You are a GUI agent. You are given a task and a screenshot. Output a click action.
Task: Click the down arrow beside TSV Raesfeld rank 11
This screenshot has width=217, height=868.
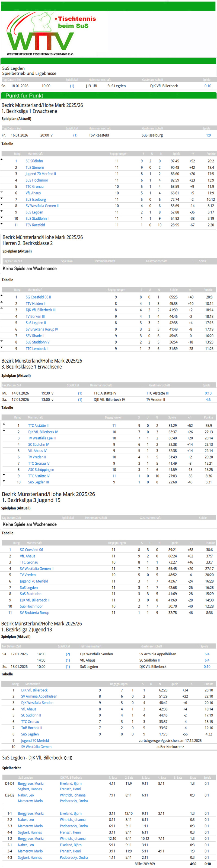(2, 224)
